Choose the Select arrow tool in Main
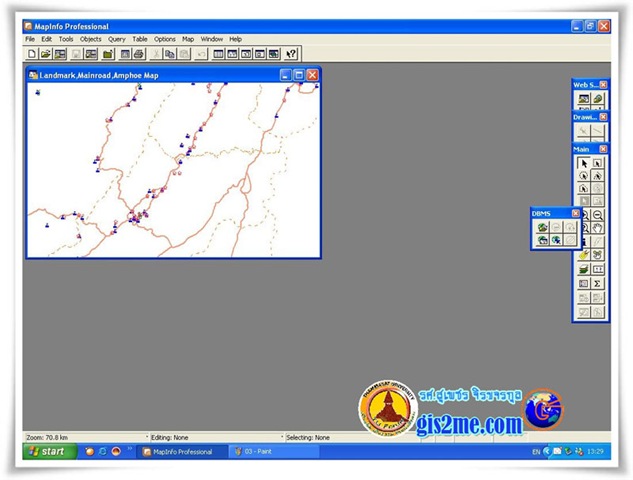 point(583,163)
